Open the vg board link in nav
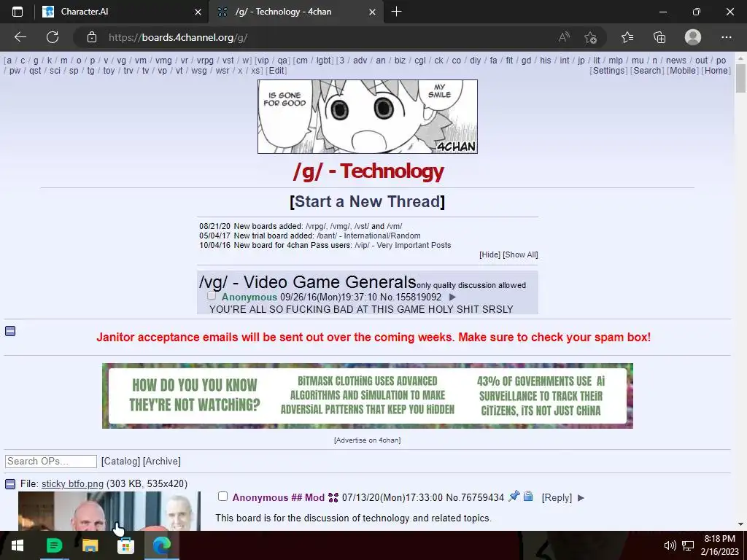This screenshot has width=747, height=560. click(122, 61)
